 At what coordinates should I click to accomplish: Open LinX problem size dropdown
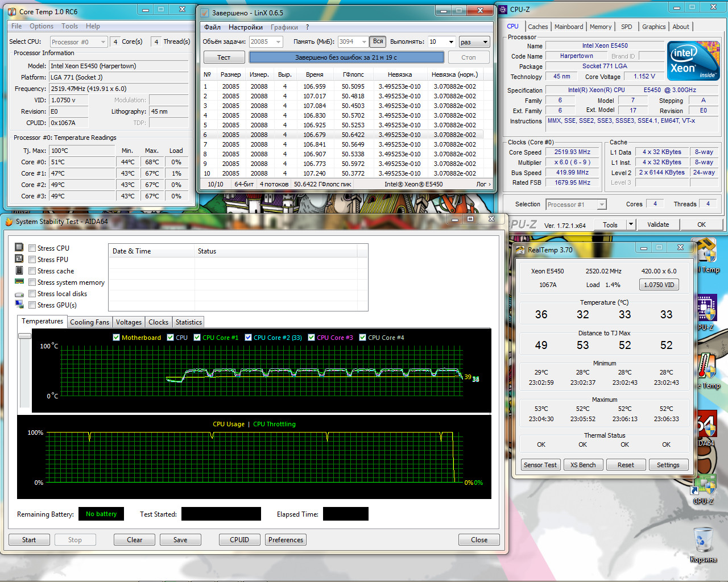tap(266, 41)
